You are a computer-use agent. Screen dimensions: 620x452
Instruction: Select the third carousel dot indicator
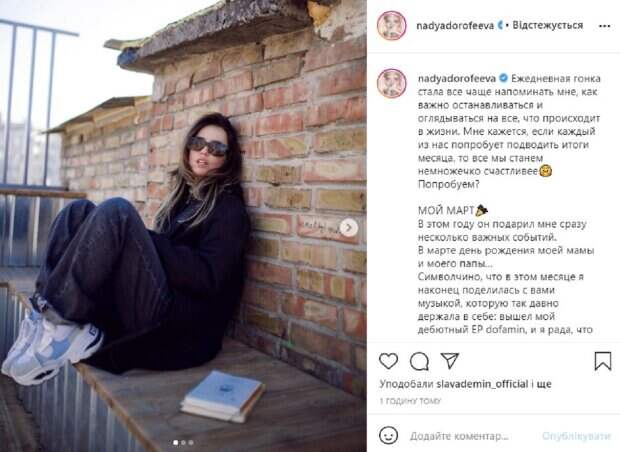tap(191, 443)
